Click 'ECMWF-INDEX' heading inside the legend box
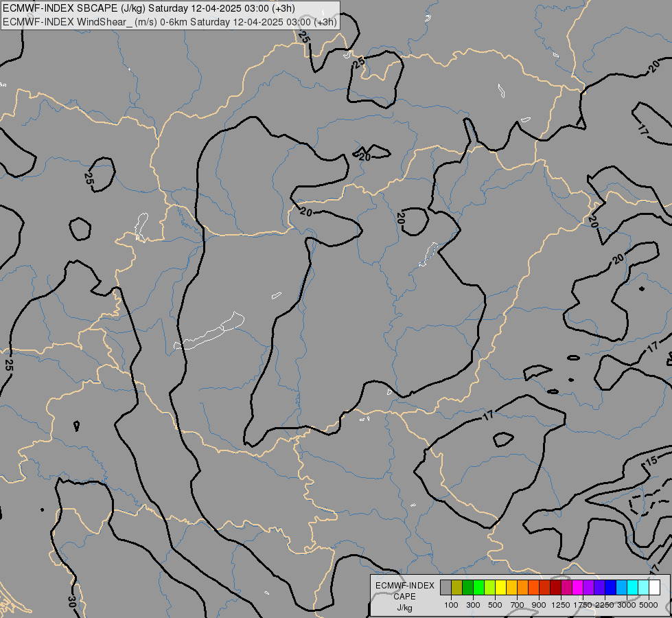672x618 pixels. click(x=404, y=586)
